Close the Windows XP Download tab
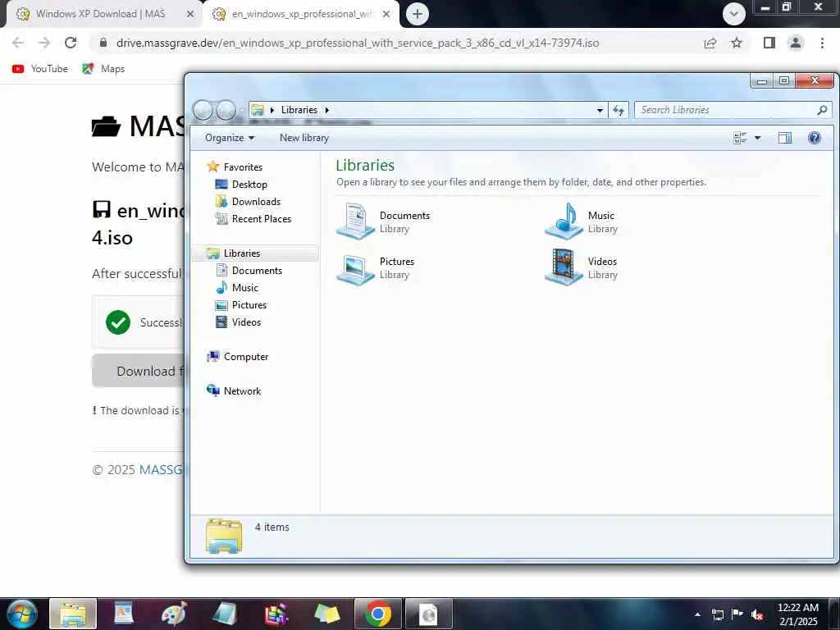Viewport: 840px width, 630px height. (x=189, y=14)
